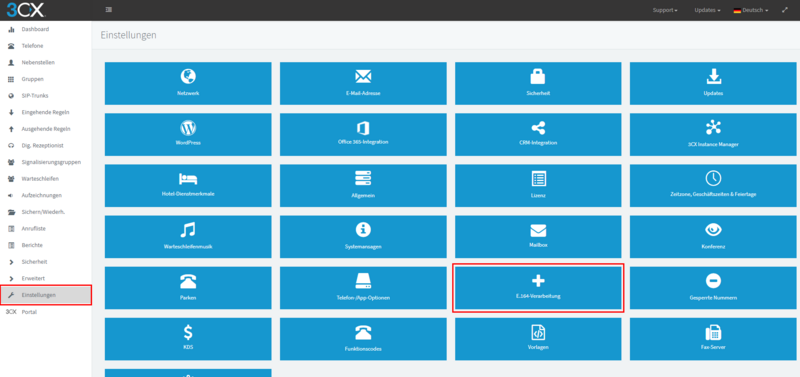Open the Lizenz tile

coord(538,186)
